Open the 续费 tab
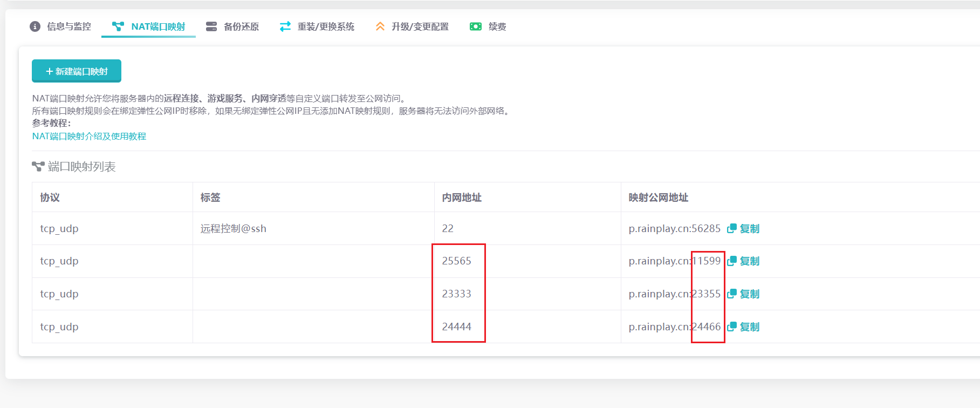Image resolution: width=980 pixels, height=408 pixels. [x=497, y=26]
